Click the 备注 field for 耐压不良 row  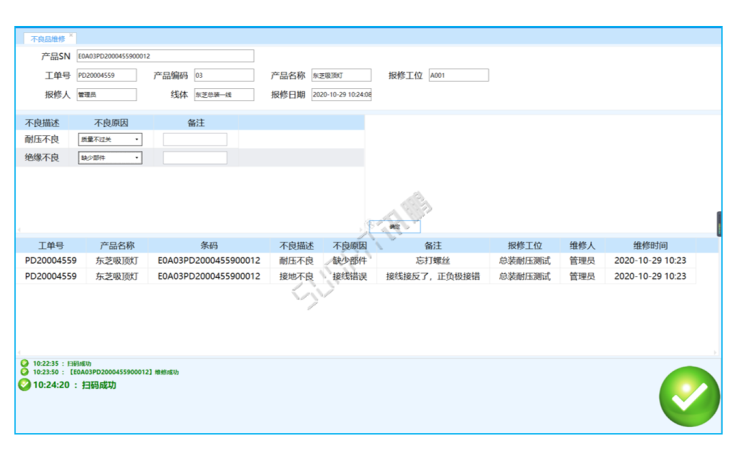pos(195,139)
